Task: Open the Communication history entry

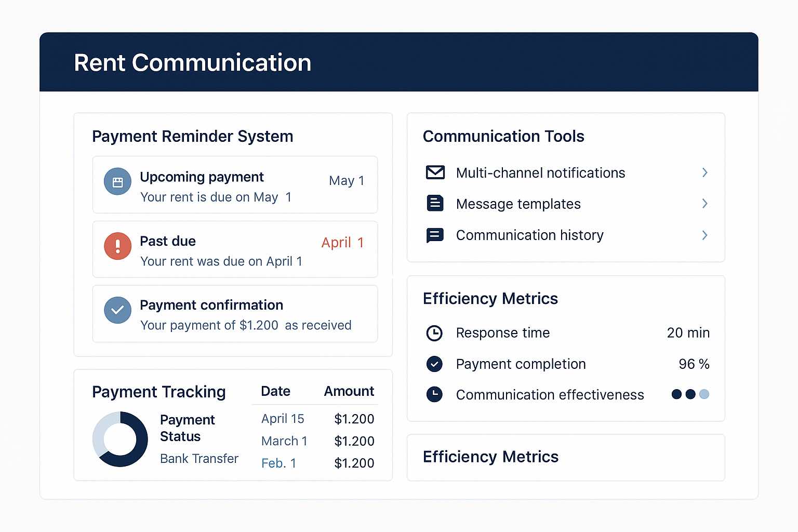Action: (x=567, y=235)
